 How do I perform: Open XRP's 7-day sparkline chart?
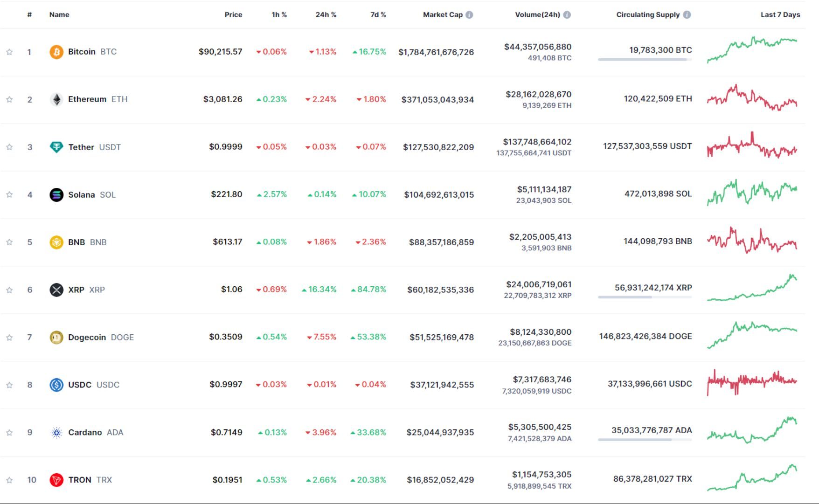(x=751, y=289)
